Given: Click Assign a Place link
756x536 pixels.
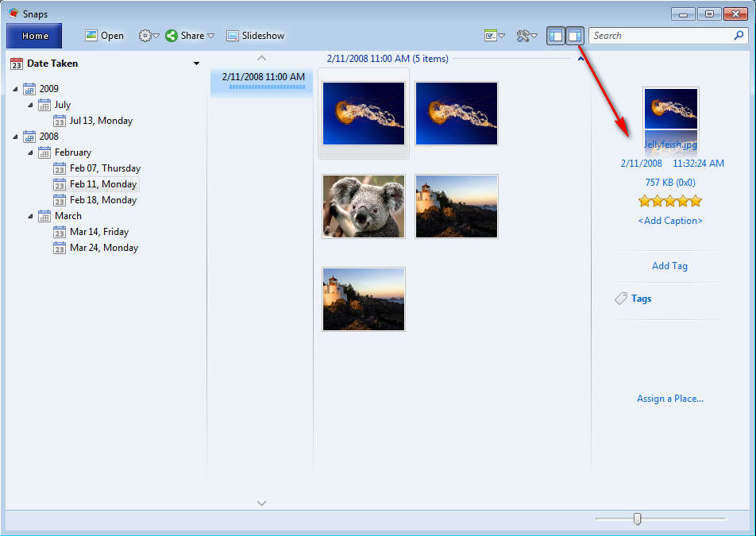Looking at the screenshot, I should [x=670, y=399].
